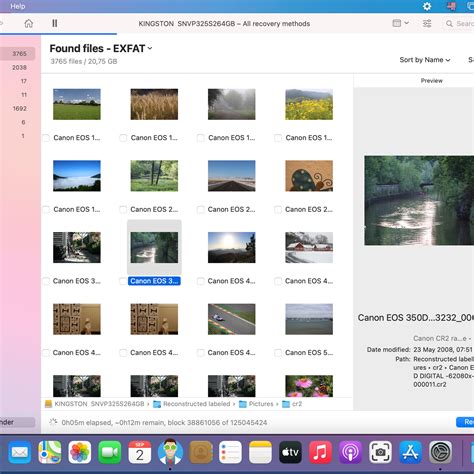Image resolution: width=474 pixels, height=474 pixels.
Task: Select the green field thumbnail
Action: (x=77, y=104)
